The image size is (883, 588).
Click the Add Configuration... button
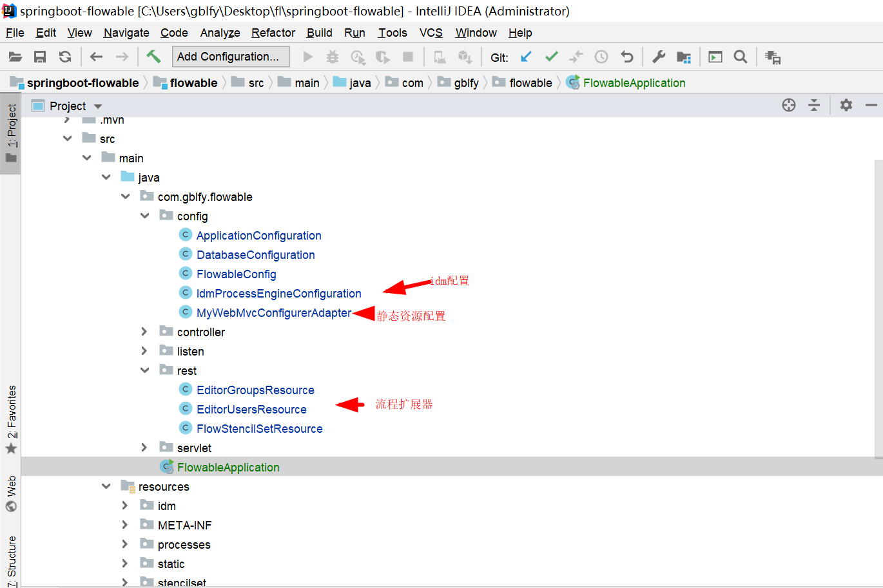click(231, 57)
